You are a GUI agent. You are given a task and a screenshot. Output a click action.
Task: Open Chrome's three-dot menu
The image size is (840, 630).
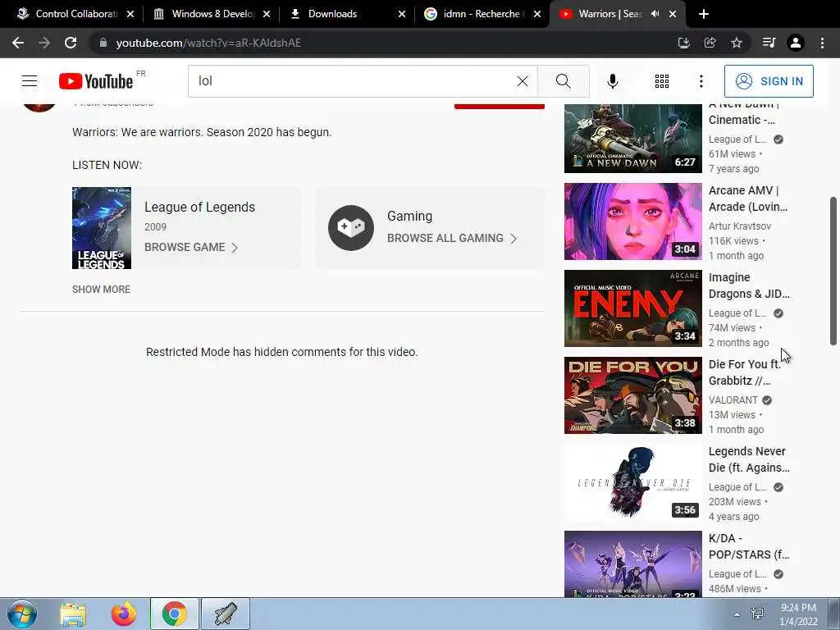click(822, 43)
